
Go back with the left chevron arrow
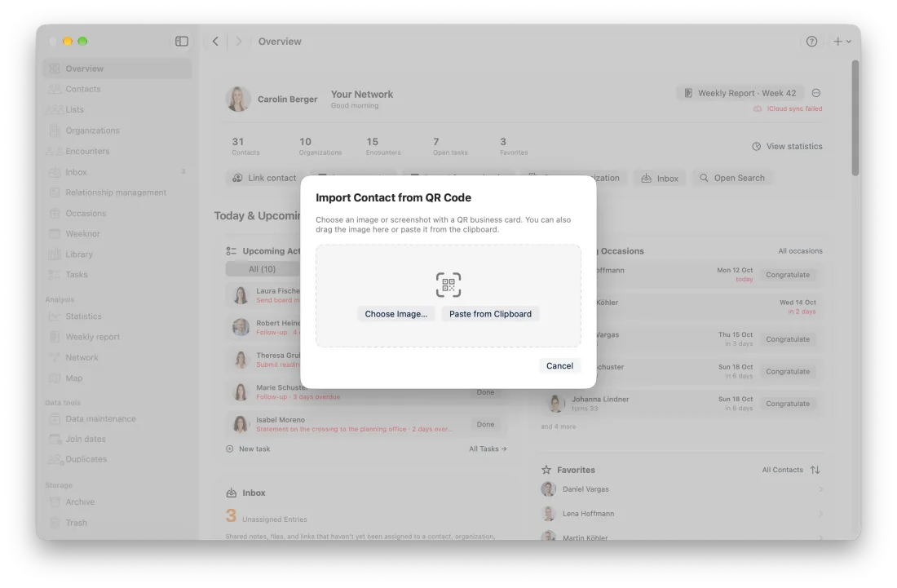point(215,41)
